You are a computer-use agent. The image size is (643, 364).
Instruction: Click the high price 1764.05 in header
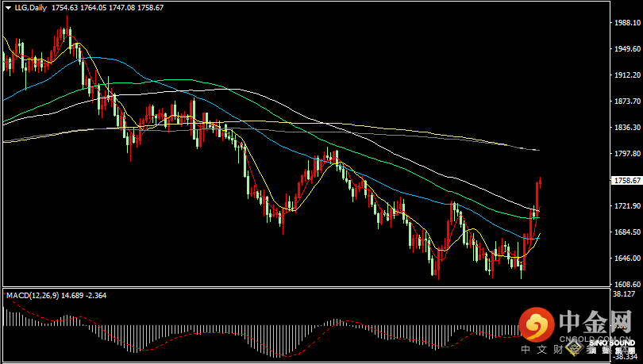coord(94,8)
